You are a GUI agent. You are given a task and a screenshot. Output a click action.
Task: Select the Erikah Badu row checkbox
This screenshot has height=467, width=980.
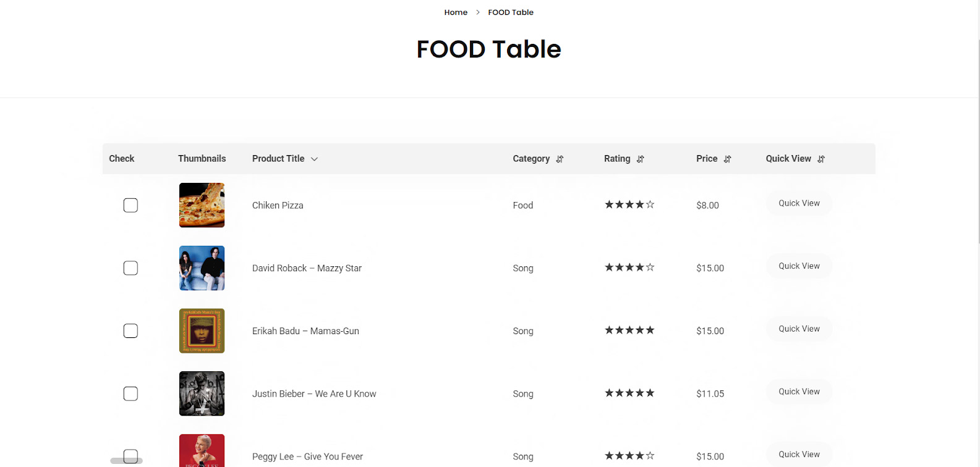click(x=130, y=331)
